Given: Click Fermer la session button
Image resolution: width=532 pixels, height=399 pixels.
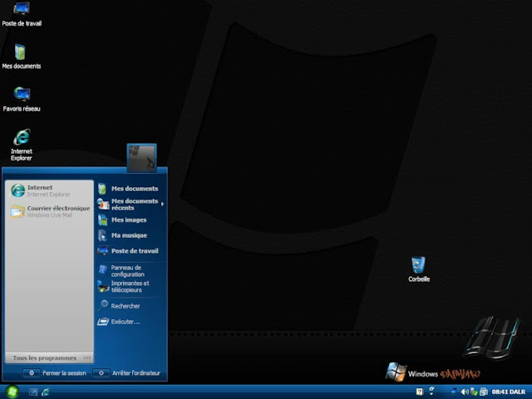Looking at the screenshot, I should (55, 373).
